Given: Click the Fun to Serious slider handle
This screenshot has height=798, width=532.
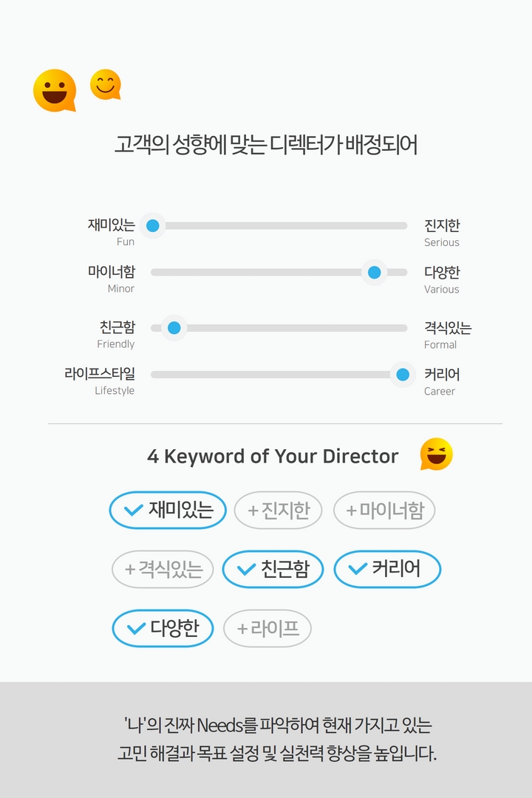Looking at the screenshot, I should [x=153, y=225].
